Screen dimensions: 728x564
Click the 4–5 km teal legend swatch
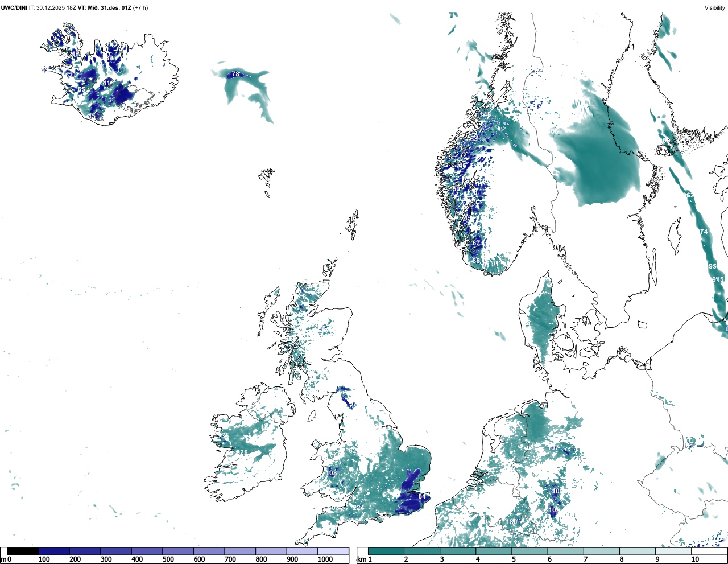(x=494, y=551)
